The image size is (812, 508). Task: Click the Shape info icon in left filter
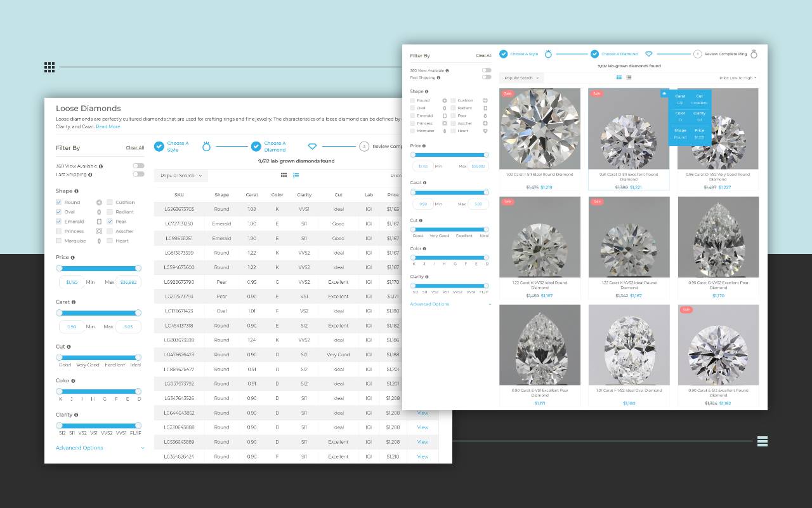[76, 191]
